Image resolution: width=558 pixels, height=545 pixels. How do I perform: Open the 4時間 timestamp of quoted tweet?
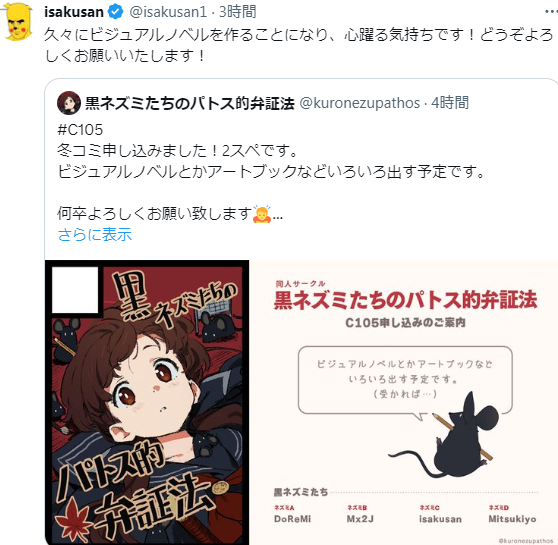450,103
